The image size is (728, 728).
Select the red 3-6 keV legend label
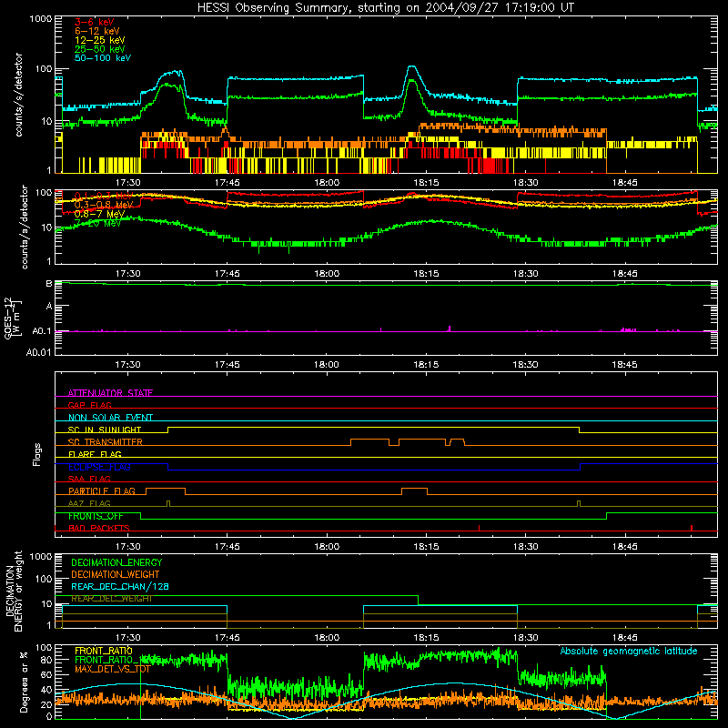coord(95,22)
